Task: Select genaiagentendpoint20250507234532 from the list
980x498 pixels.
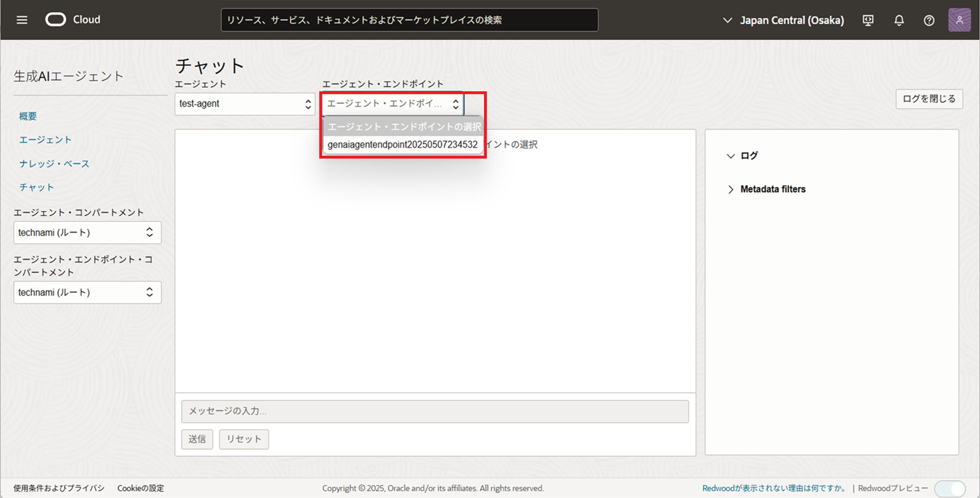Action: pos(402,145)
